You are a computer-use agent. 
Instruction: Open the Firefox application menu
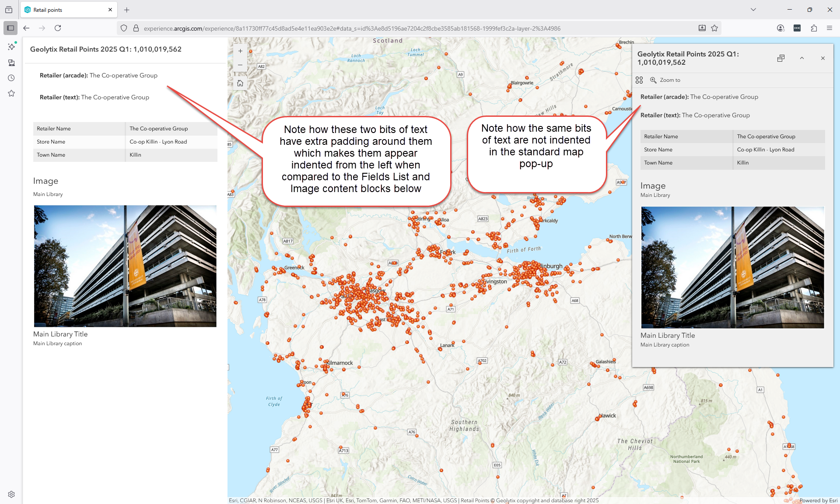point(829,28)
